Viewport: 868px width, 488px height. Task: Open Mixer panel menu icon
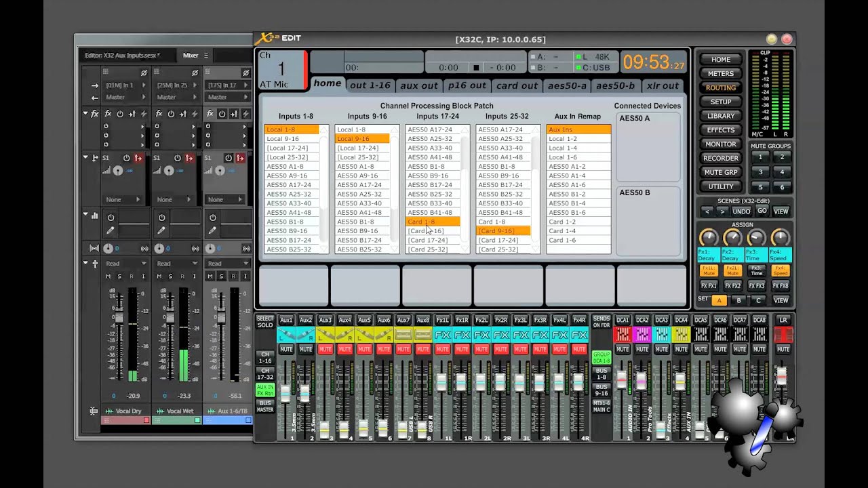pos(206,56)
